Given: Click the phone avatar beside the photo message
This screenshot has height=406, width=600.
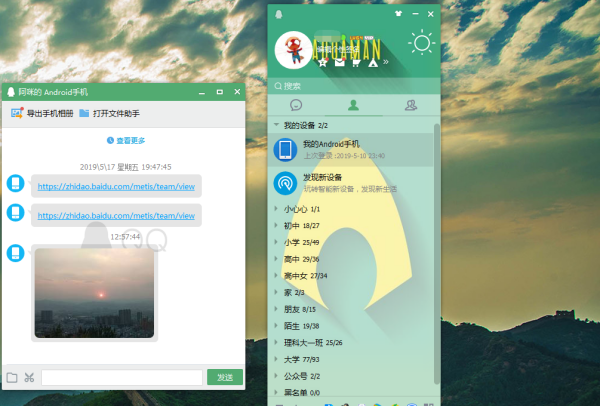Looking at the screenshot, I should [16, 253].
